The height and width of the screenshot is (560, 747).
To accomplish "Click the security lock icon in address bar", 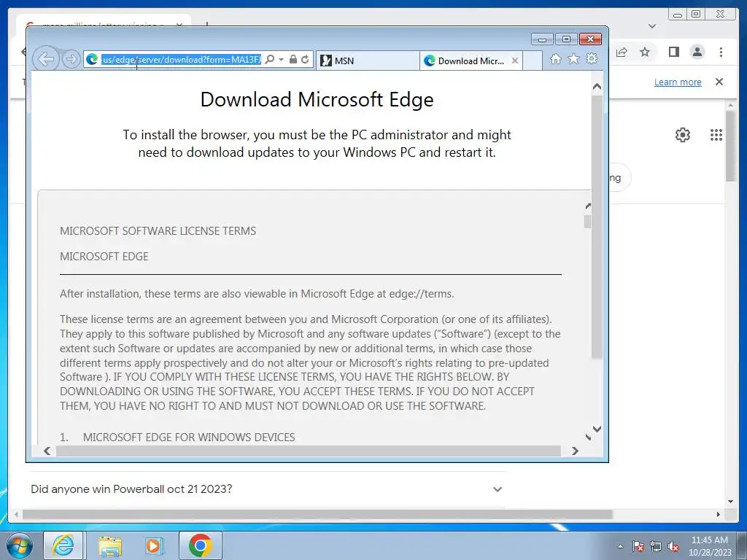I will coord(293,60).
